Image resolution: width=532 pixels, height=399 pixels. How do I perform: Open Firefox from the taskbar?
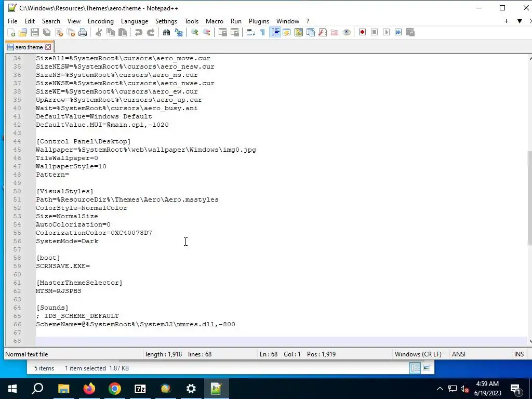click(89, 389)
